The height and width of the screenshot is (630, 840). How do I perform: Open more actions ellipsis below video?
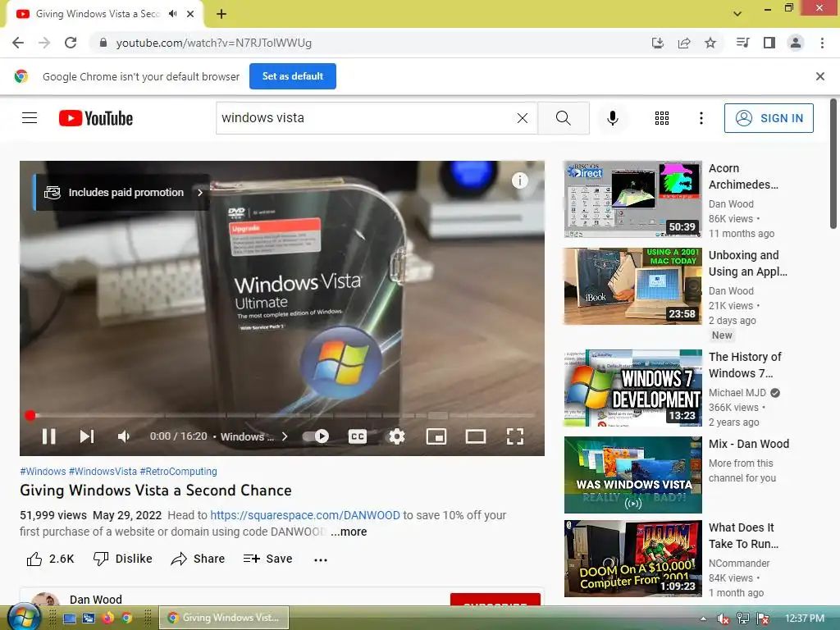(x=321, y=559)
